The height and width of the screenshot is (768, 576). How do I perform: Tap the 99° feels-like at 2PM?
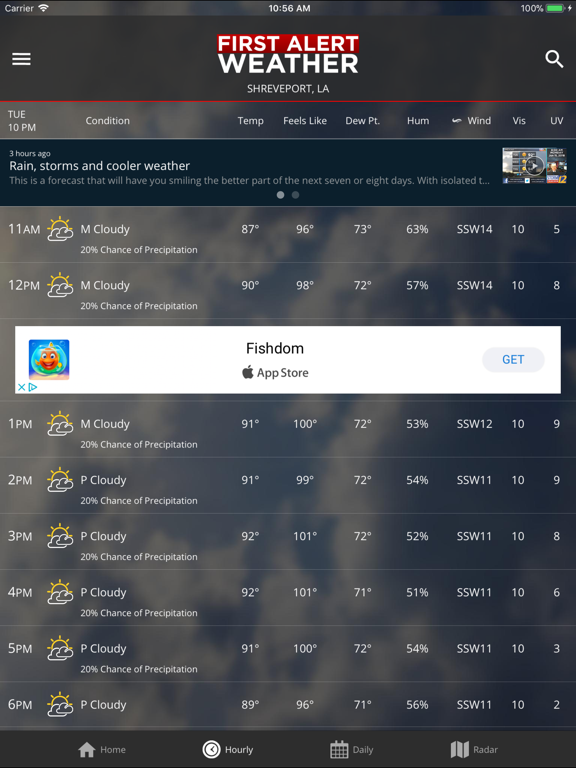click(305, 480)
